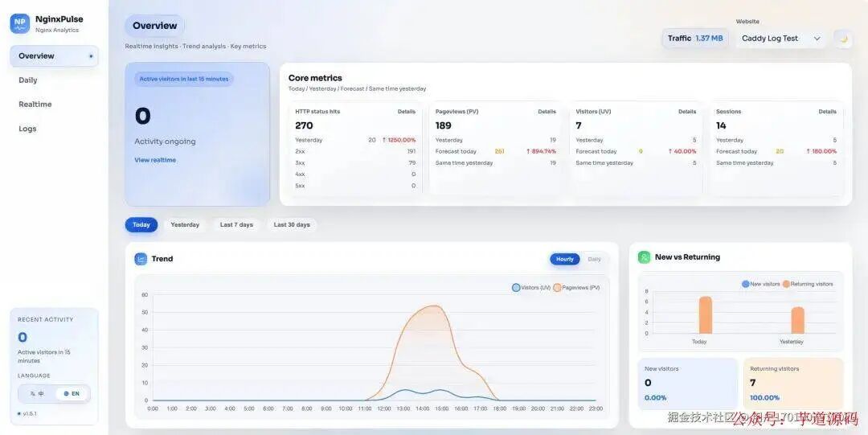868x435 pixels.
Task: Click the NginxPulse NP logo icon
Action: (20, 24)
